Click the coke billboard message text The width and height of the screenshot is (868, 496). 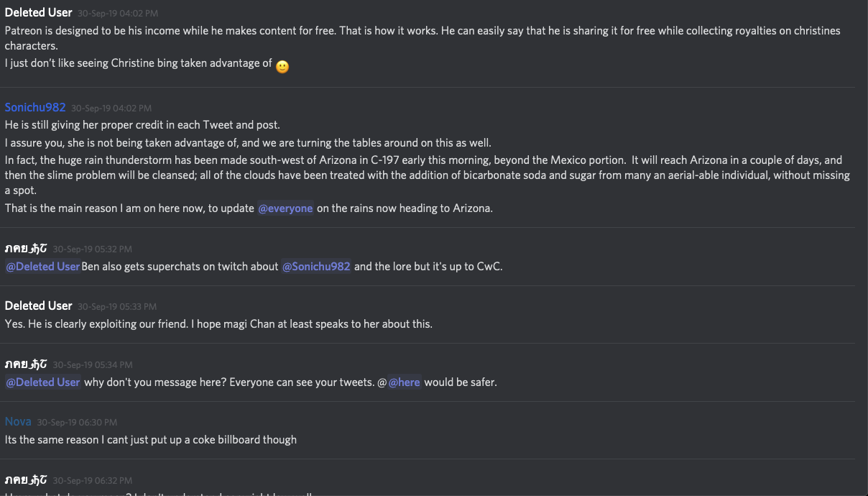pyautogui.click(x=151, y=439)
